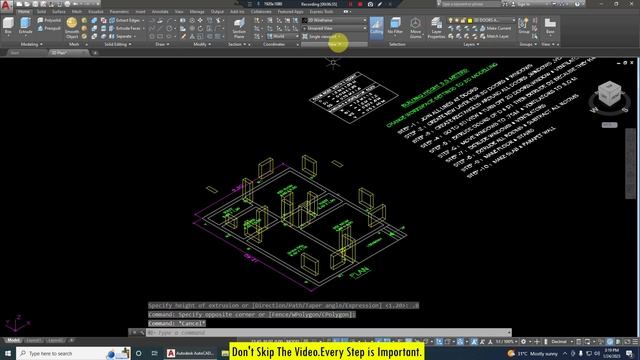The width and height of the screenshot is (640, 360).
Task: Click the Task View taskbar icon
Action: [155, 353]
